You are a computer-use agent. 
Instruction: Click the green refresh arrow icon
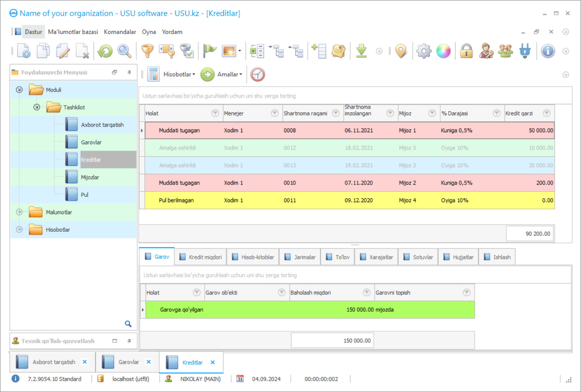pyautogui.click(x=105, y=51)
